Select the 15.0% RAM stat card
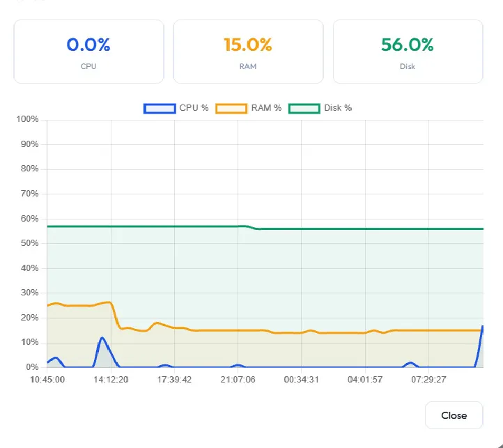 (248, 52)
